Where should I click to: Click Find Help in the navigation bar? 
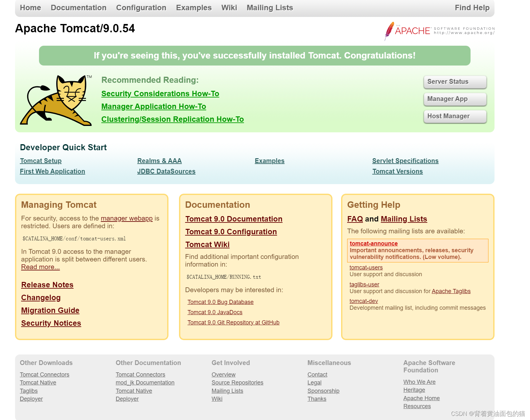[x=472, y=8]
